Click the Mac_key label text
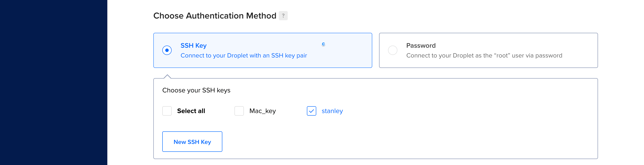The image size is (644, 165). (x=262, y=111)
